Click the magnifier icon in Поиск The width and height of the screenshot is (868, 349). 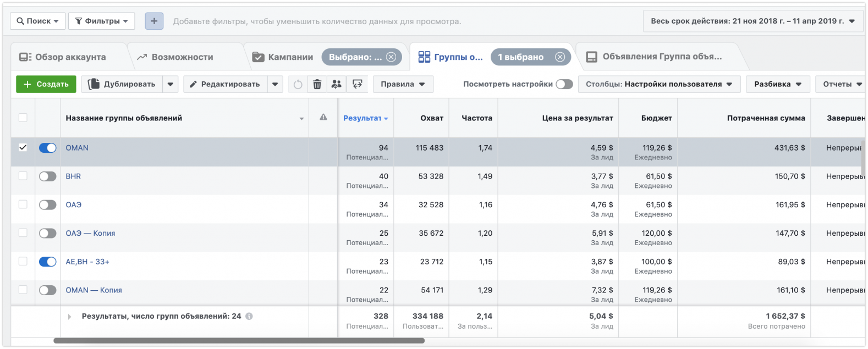pyautogui.click(x=20, y=21)
